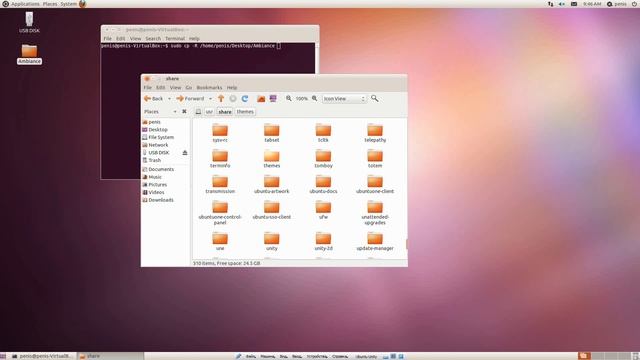Select the telepathy folder
Image resolution: width=640 pixels, height=360 pixels.
375,133
